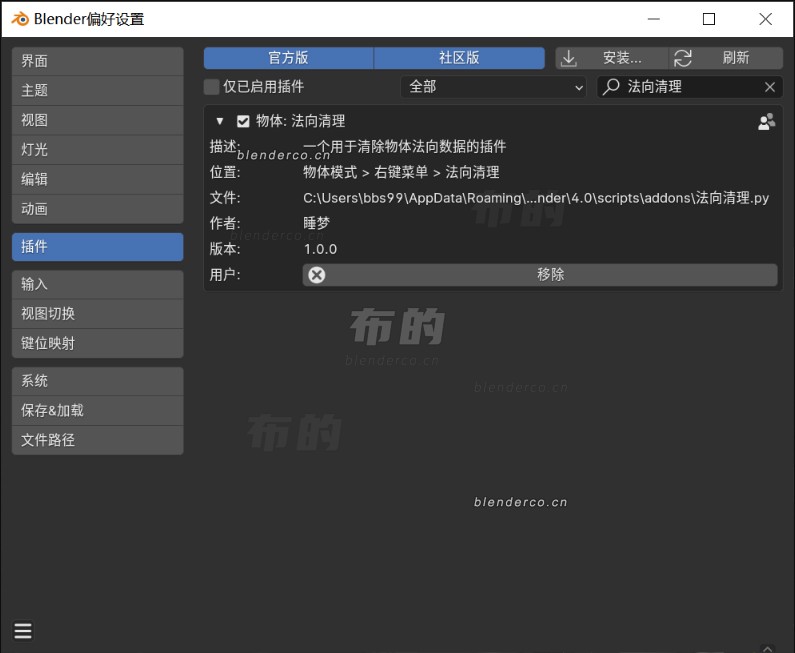The image size is (795, 653).
Task: Open the 键位映射 section
Action: (97, 343)
